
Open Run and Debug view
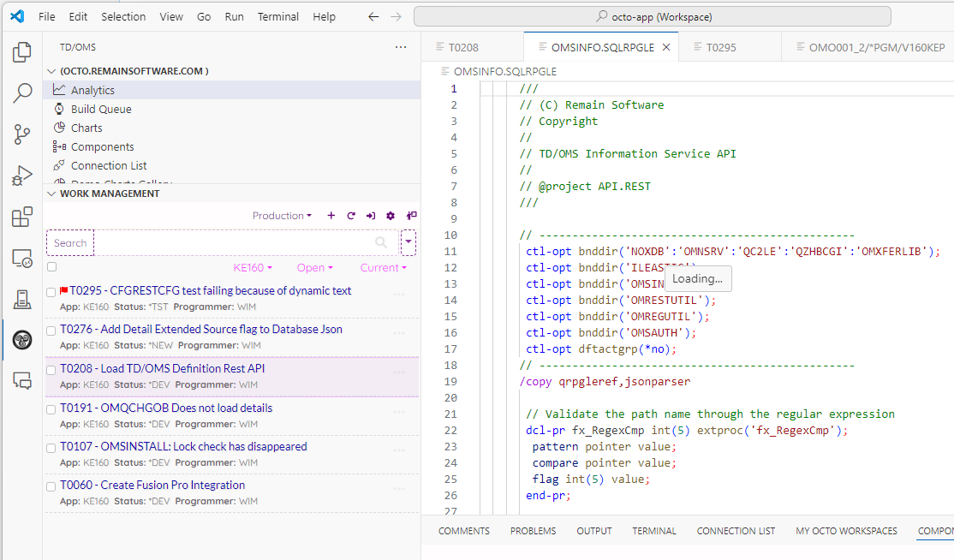[21, 176]
